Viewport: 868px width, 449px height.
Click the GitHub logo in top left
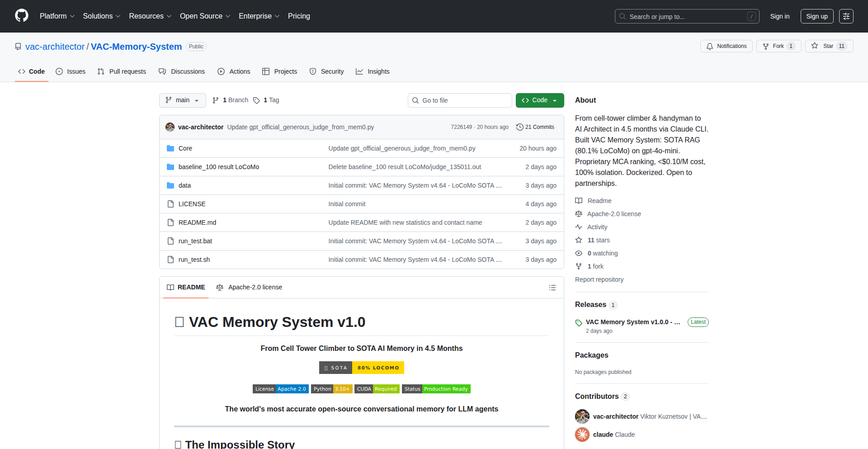click(21, 16)
